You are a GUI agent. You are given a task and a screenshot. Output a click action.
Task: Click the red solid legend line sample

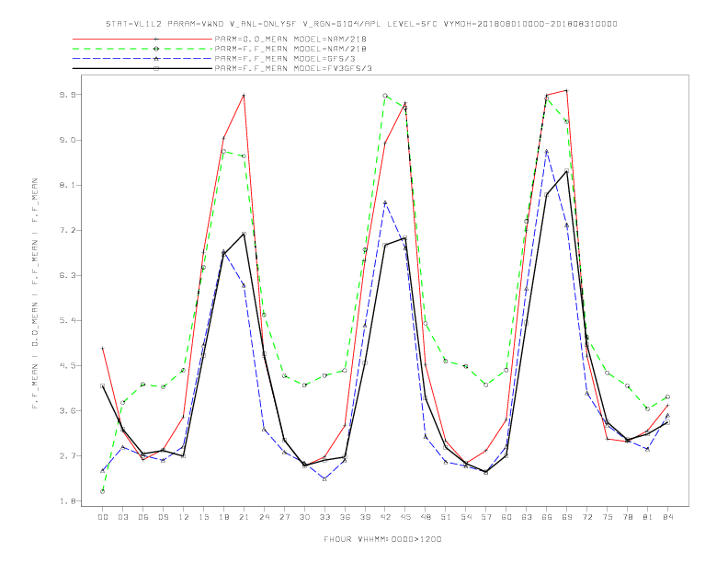pyautogui.click(x=142, y=39)
